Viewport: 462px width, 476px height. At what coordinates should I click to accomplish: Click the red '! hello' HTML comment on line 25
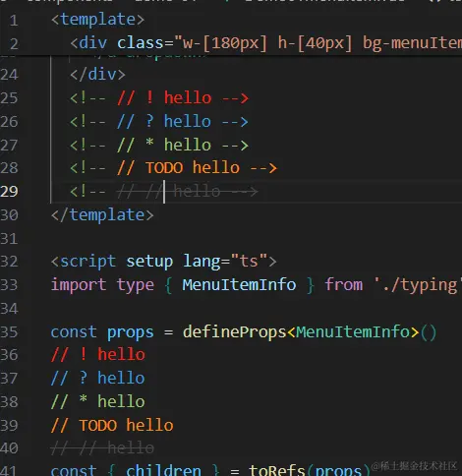(x=159, y=98)
